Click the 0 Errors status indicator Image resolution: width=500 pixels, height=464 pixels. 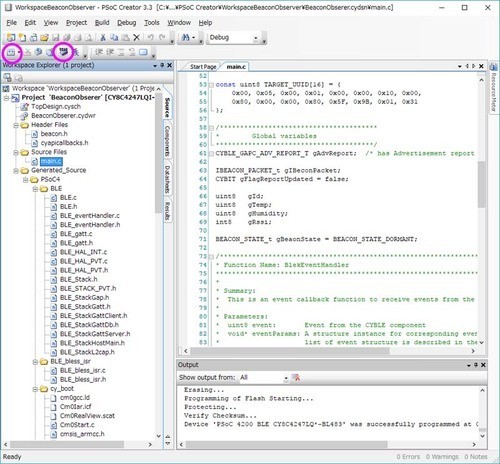(x=408, y=457)
